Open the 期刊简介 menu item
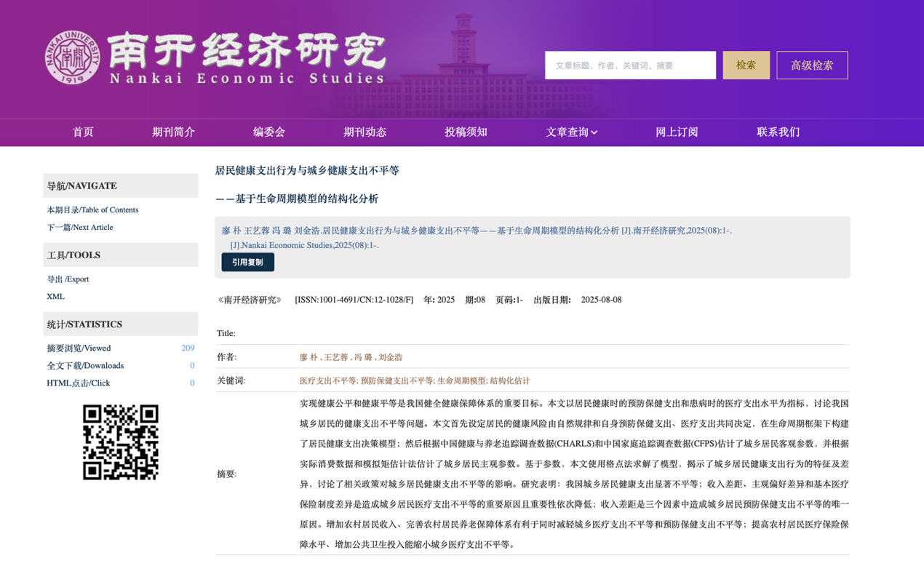 coord(173,132)
